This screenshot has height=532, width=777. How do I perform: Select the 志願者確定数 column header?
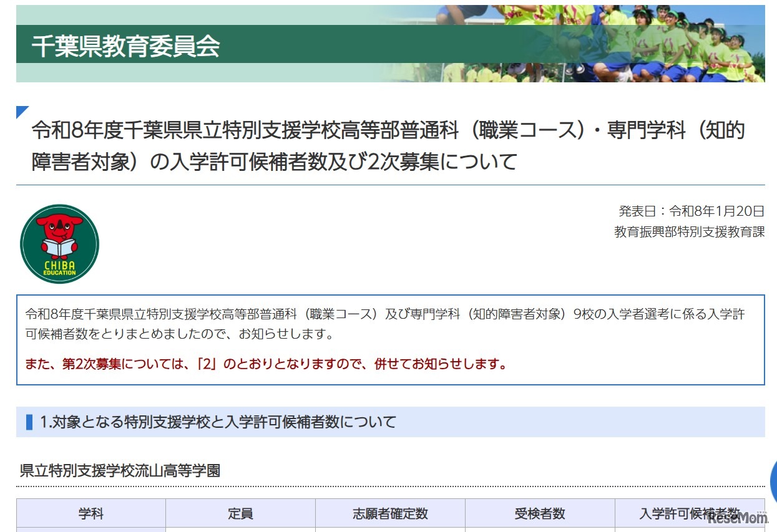pyautogui.click(x=390, y=513)
